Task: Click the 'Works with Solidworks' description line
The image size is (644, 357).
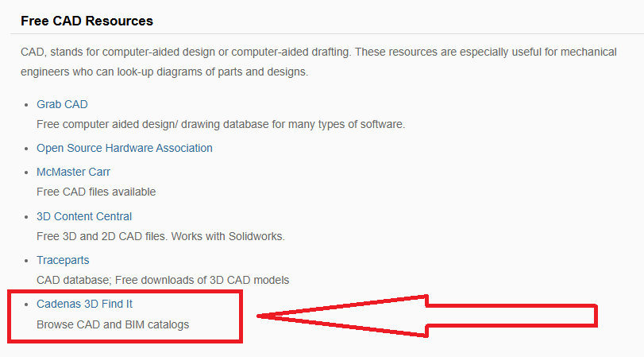Action: tap(160, 236)
